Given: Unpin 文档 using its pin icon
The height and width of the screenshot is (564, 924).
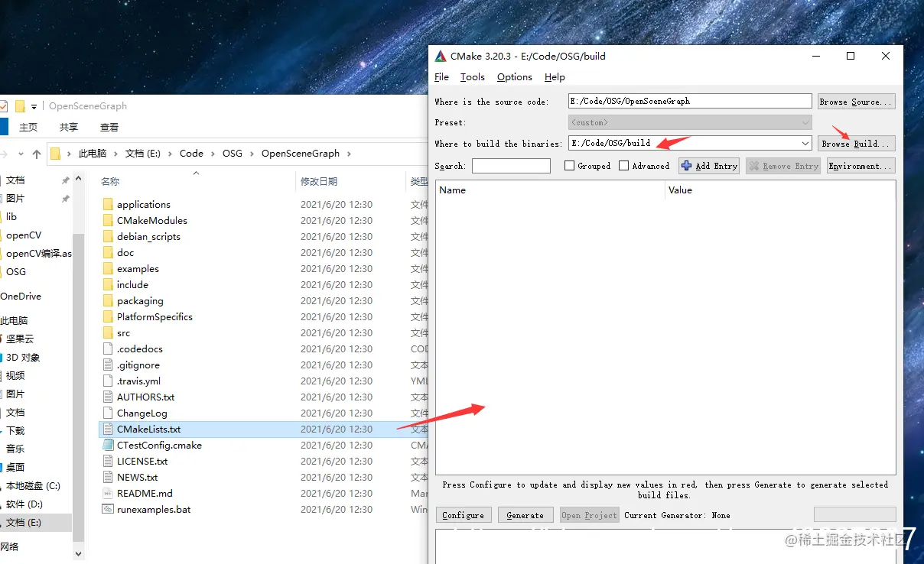Looking at the screenshot, I should (66, 180).
